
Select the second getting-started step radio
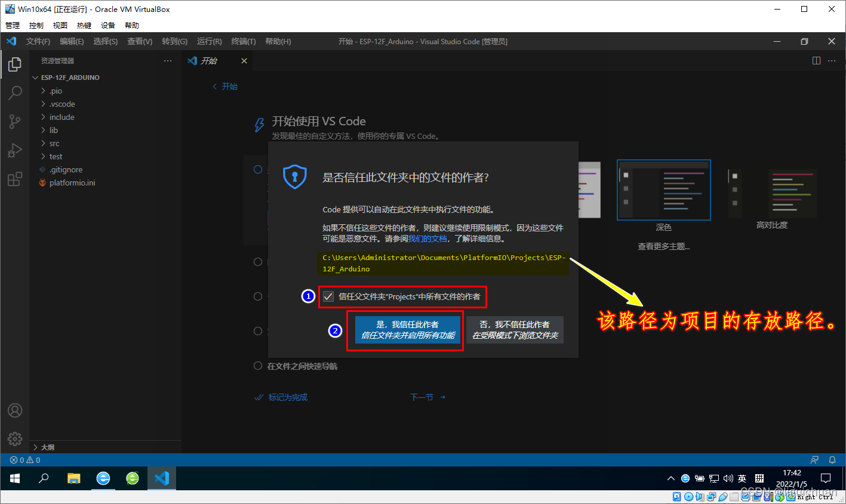pyautogui.click(x=258, y=262)
